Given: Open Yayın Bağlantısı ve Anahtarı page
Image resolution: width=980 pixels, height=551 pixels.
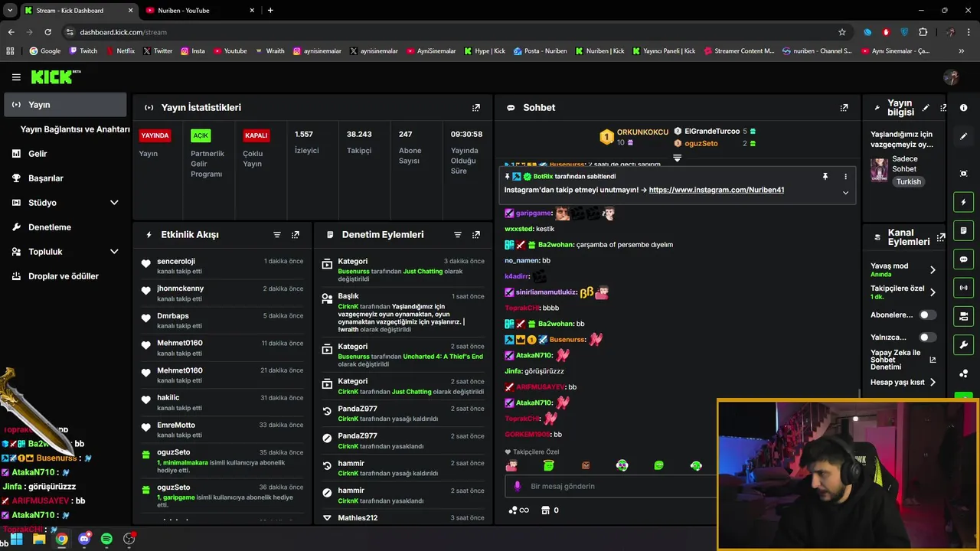Looking at the screenshot, I should [75, 129].
